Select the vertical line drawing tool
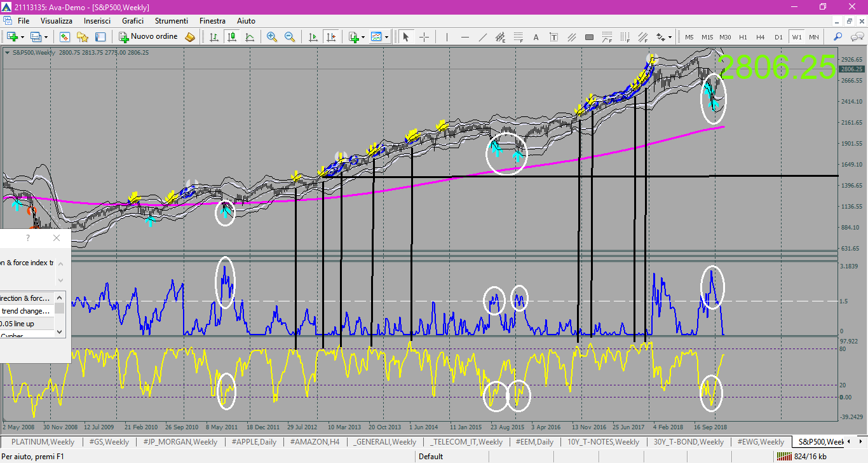Image resolution: width=868 pixels, height=463 pixels. coord(447,37)
